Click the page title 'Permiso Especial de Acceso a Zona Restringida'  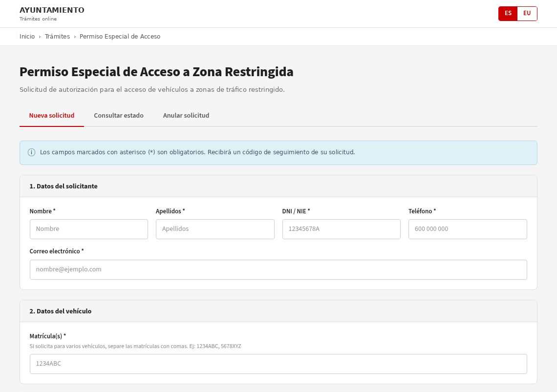(156, 72)
